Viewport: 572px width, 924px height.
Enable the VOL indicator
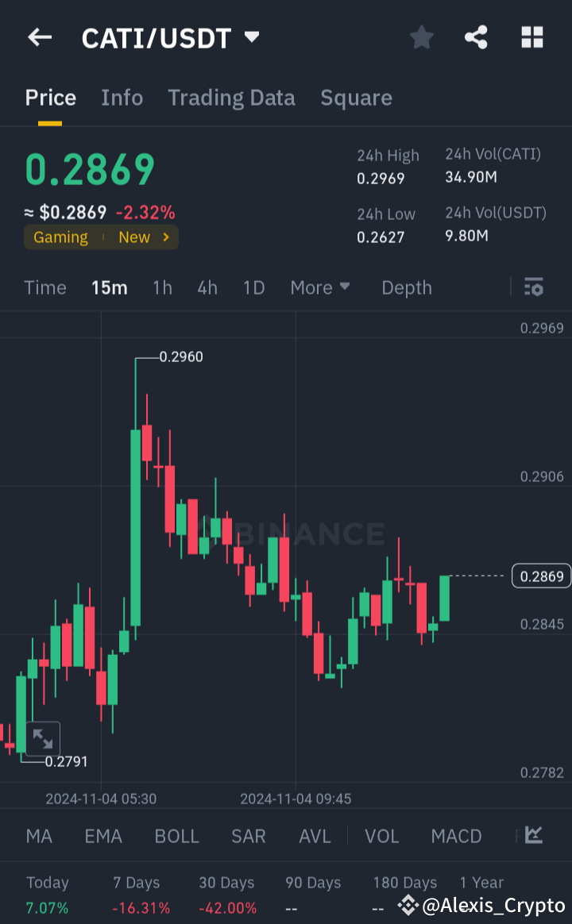381,836
